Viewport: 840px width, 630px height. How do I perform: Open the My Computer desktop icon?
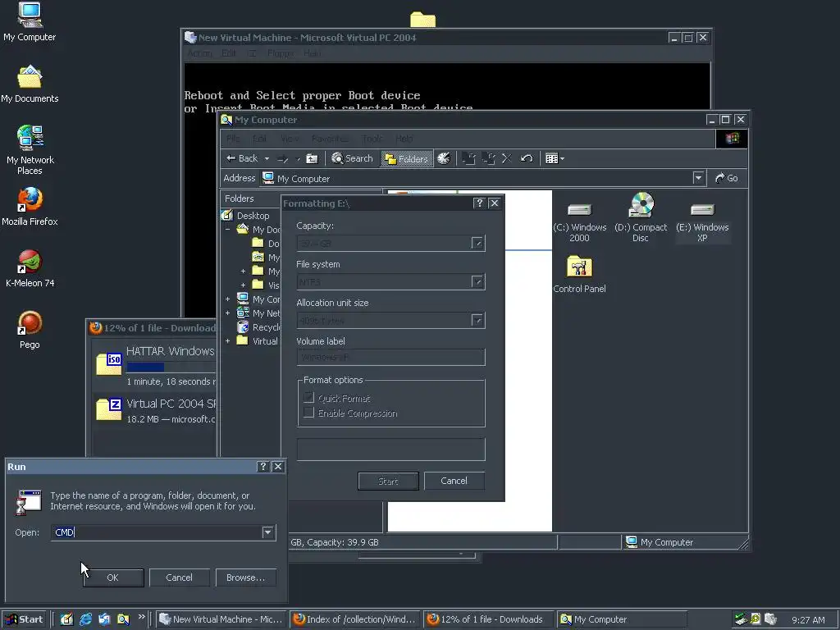pos(30,22)
